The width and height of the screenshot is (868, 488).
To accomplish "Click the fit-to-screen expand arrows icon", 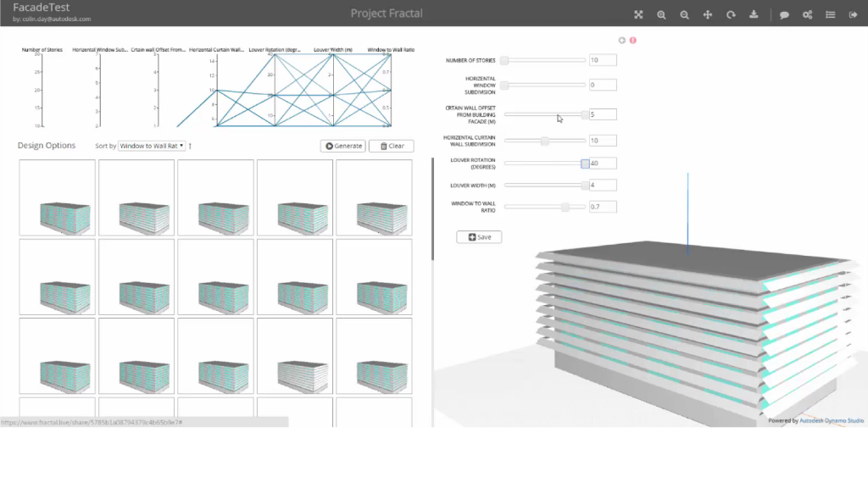I will pyautogui.click(x=638, y=14).
